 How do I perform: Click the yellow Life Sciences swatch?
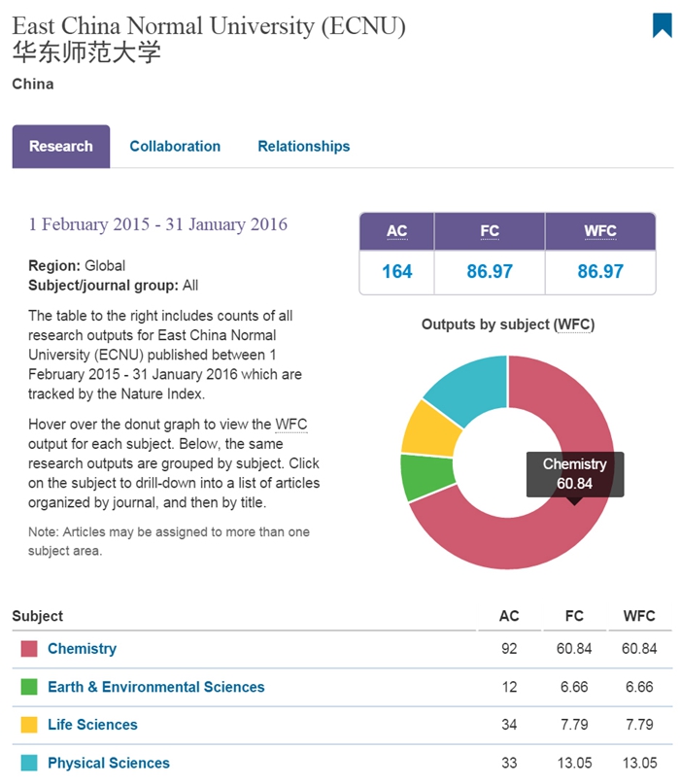(29, 725)
